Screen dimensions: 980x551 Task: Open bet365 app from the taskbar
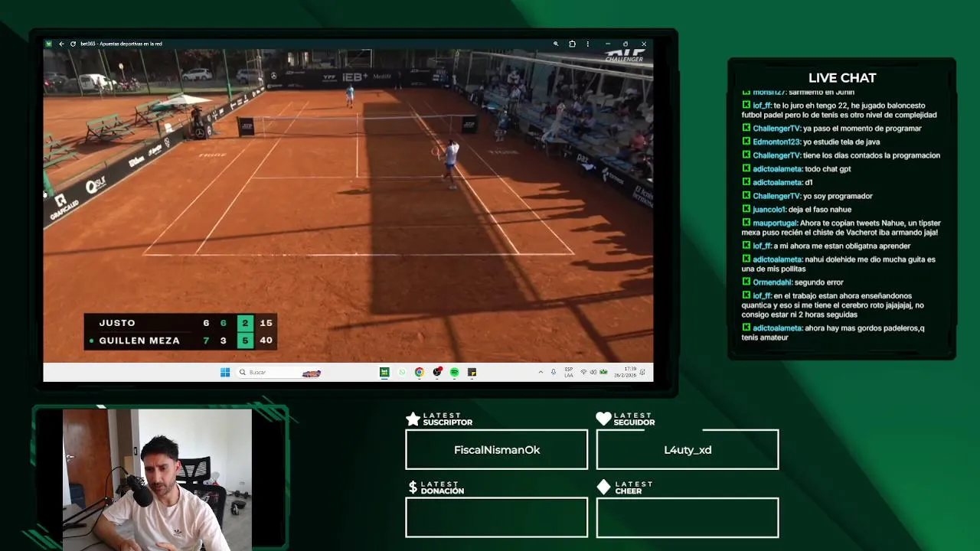384,372
